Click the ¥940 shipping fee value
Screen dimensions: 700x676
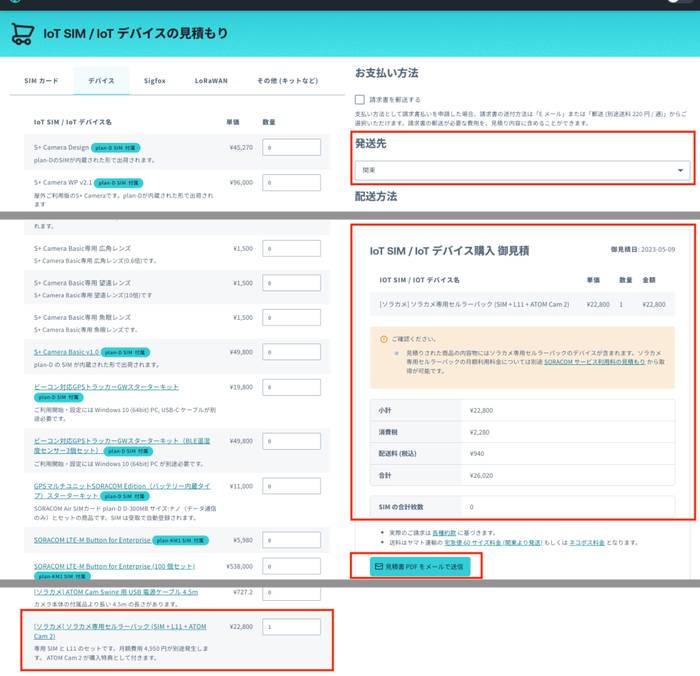coord(477,454)
